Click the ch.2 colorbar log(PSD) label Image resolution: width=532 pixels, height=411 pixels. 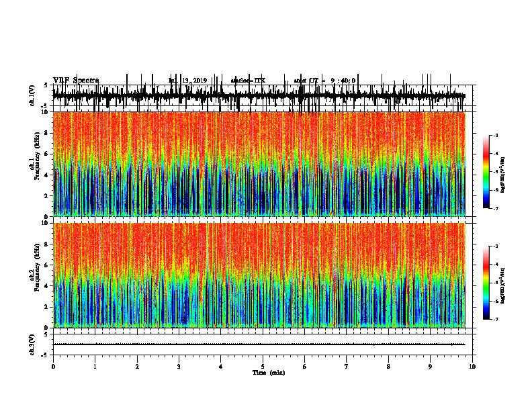click(x=503, y=285)
